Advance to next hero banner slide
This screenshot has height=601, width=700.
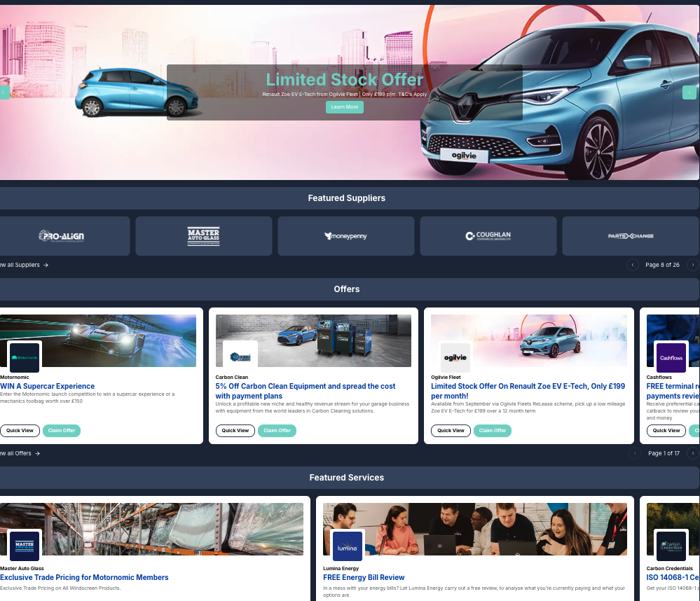click(x=689, y=92)
